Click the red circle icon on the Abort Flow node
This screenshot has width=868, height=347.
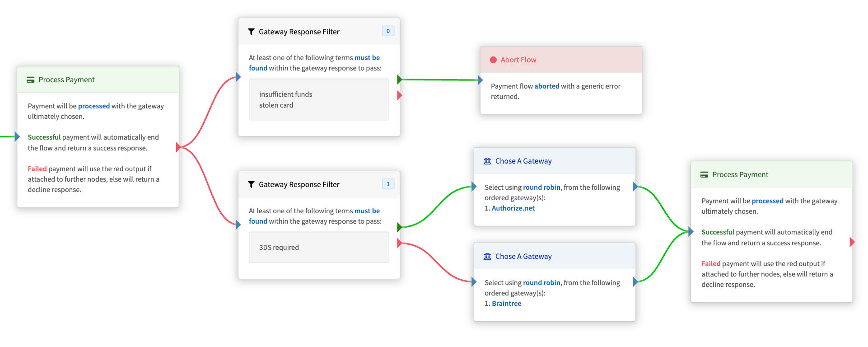point(493,60)
